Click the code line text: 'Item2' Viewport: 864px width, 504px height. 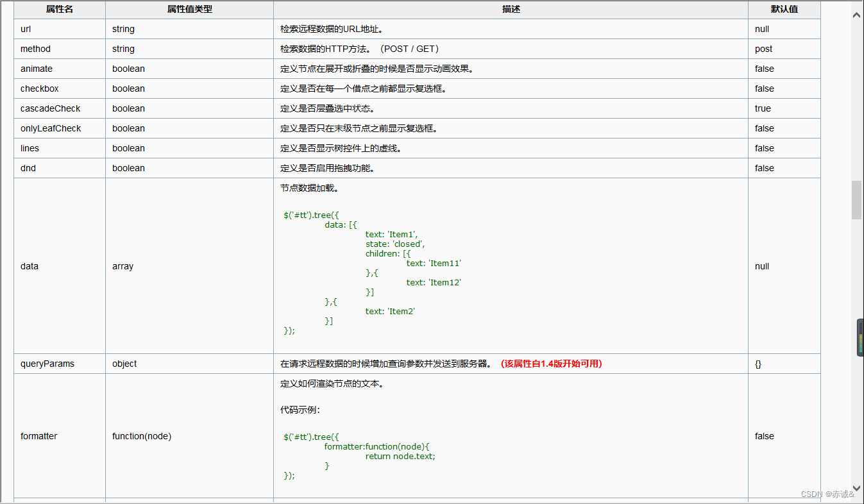[x=390, y=312]
